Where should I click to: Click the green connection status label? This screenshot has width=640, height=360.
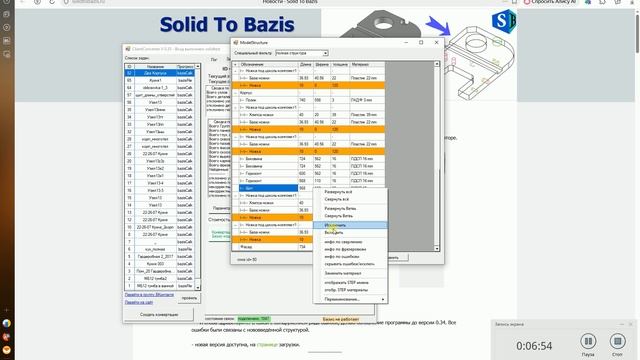pos(253,319)
